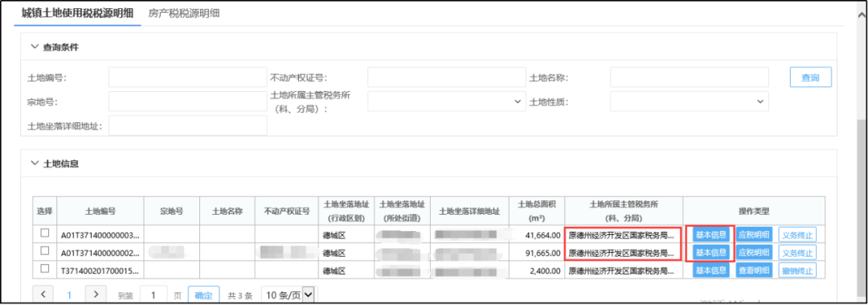Open 应税明细 for the 41,664.00 row

[x=754, y=234]
